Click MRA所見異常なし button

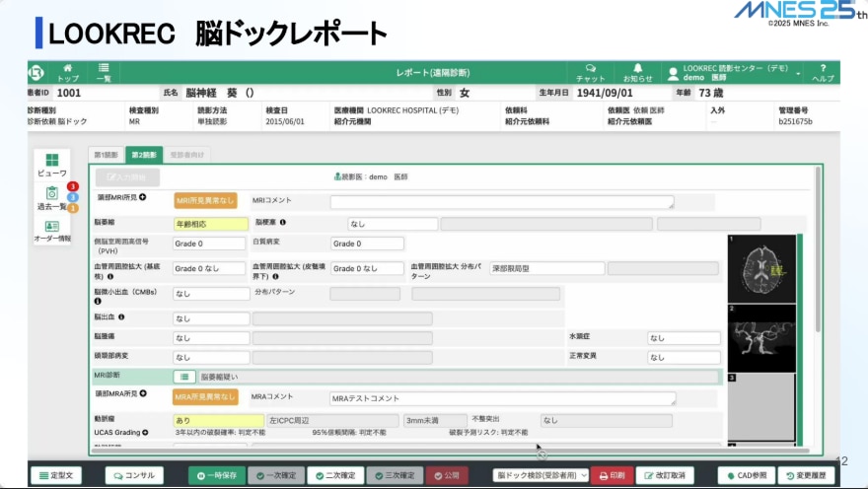205,396
